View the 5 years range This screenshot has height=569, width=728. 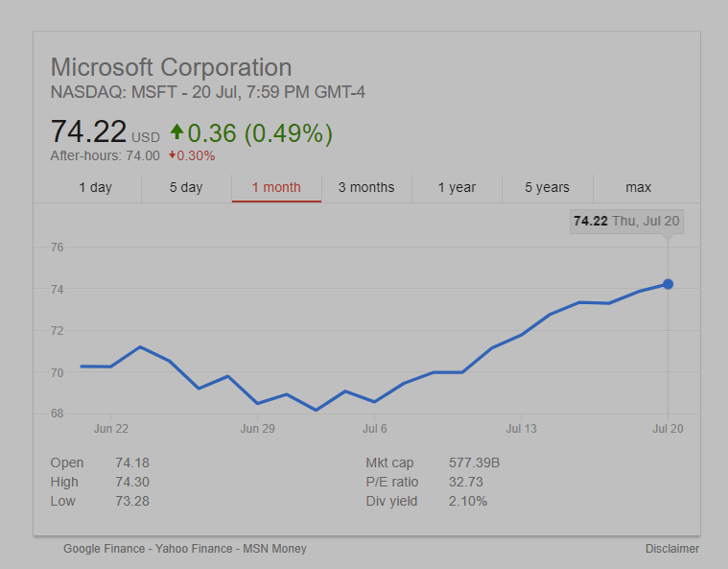point(547,187)
